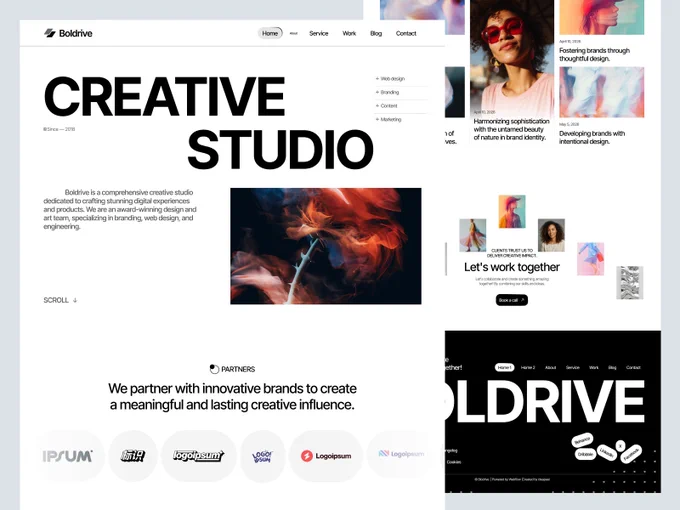The image size is (680, 510).
Task: Open Work in the dark footer navigation
Action: pos(594,367)
